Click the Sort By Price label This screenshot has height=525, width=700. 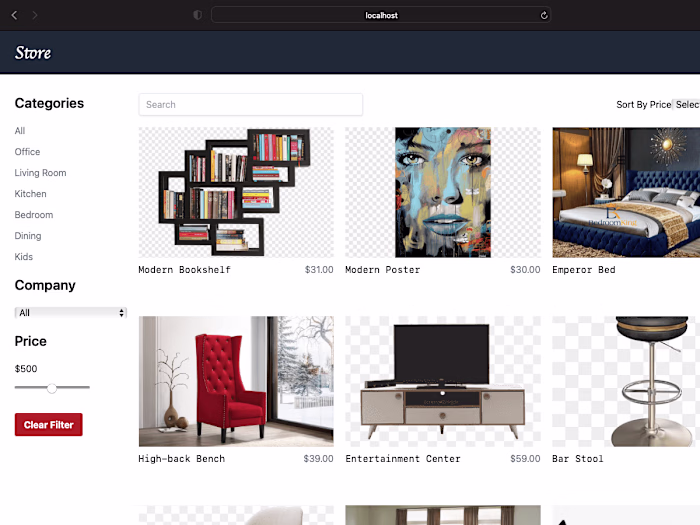tap(644, 104)
